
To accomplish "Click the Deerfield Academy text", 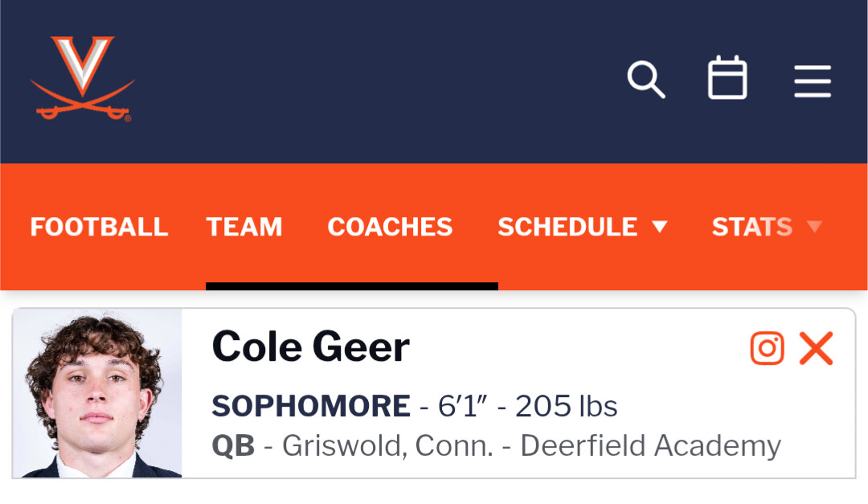I will coord(651,445).
